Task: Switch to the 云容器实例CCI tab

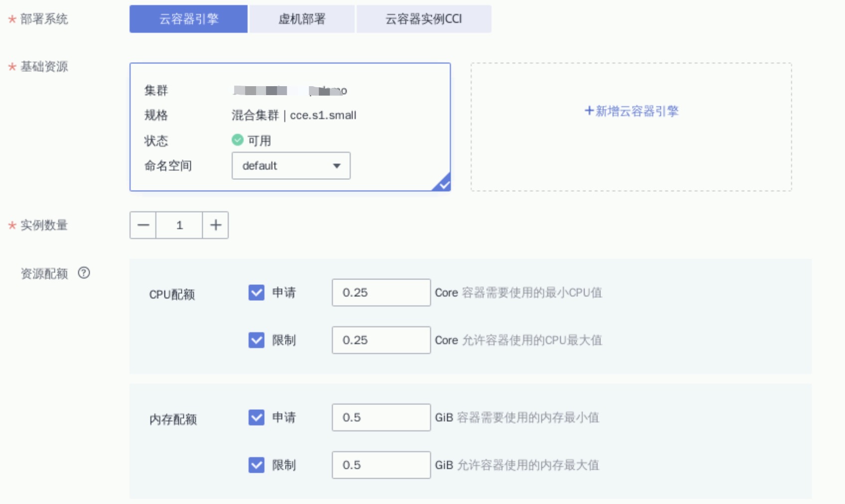Action: (x=423, y=19)
